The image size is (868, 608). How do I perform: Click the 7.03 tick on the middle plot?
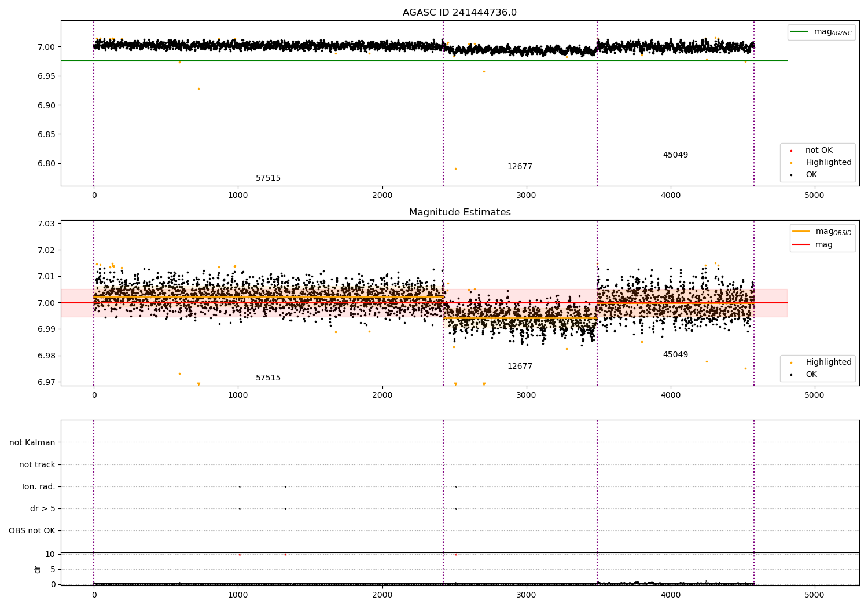point(46,224)
